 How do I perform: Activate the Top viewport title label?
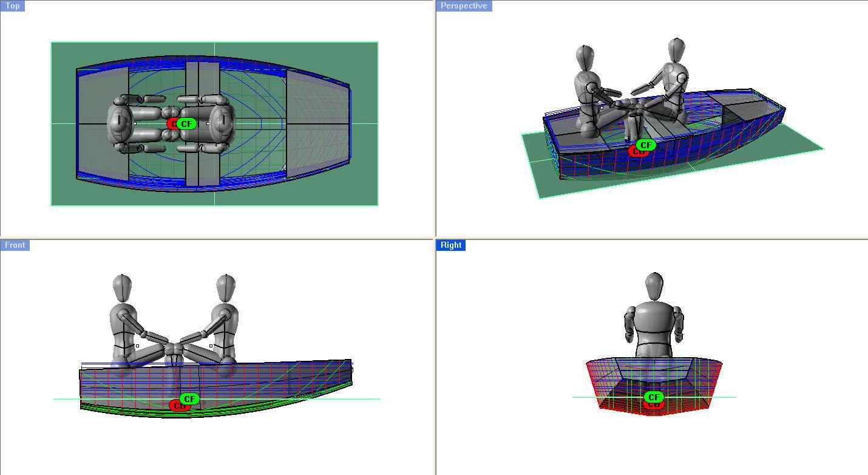12,5
